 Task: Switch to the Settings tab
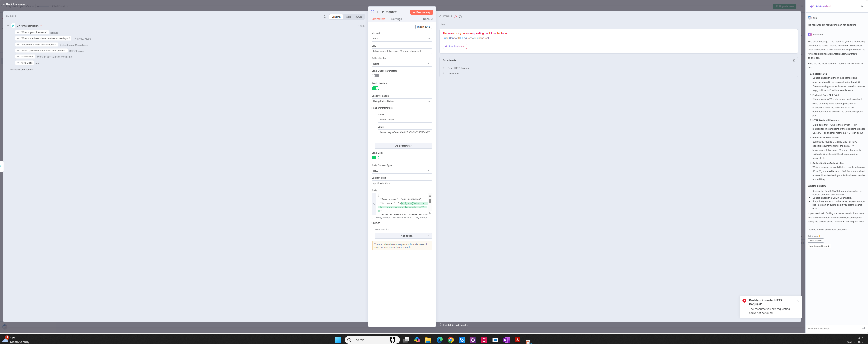396,19
